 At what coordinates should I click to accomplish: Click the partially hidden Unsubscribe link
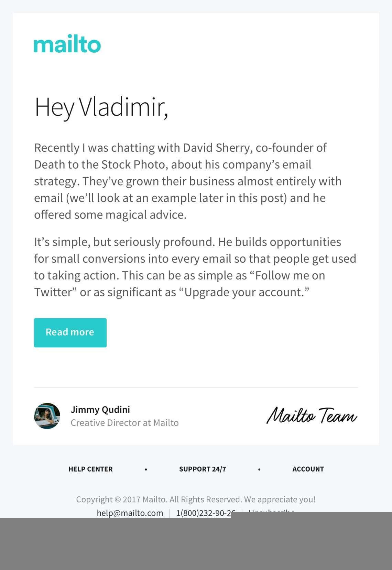click(x=272, y=511)
